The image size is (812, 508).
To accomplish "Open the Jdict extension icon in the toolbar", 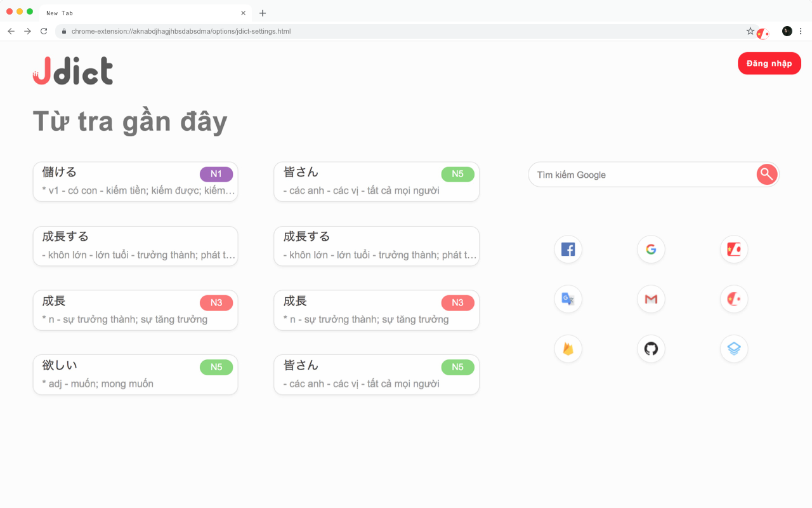I will click(x=763, y=33).
